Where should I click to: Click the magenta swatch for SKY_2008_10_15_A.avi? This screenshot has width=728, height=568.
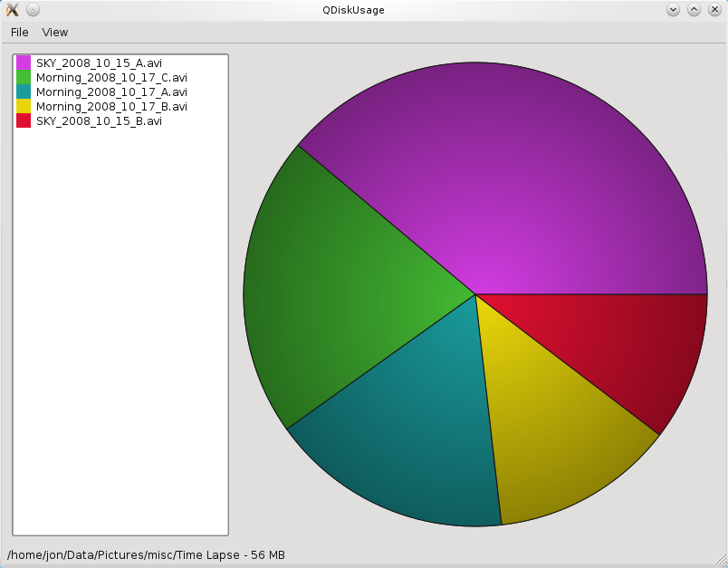pyautogui.click(x=24, y=63)
